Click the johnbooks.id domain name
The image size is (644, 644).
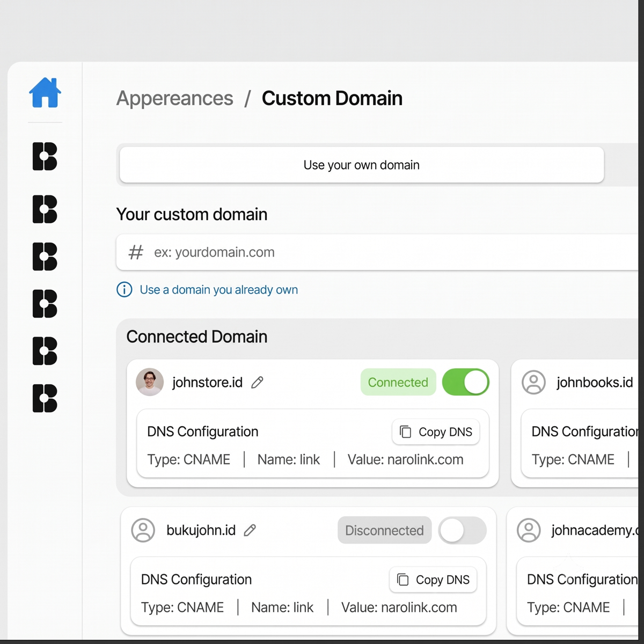pos(595,382)
